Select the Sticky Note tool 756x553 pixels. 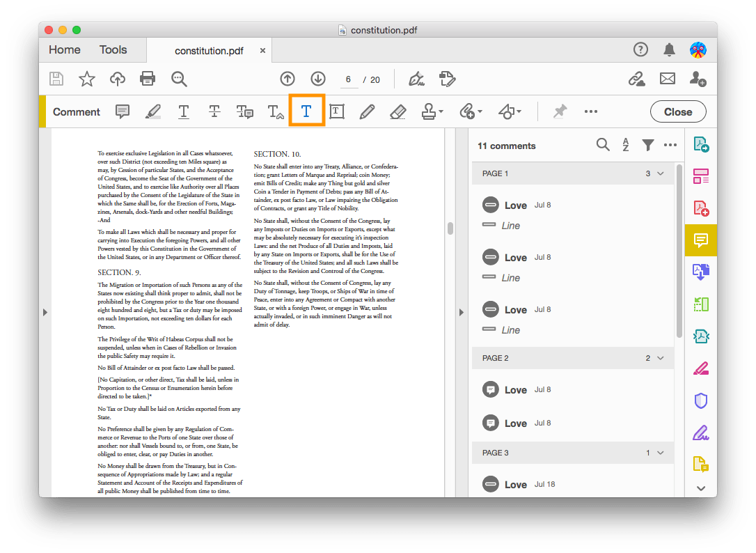pyautogui.click(x=122, y=111)
